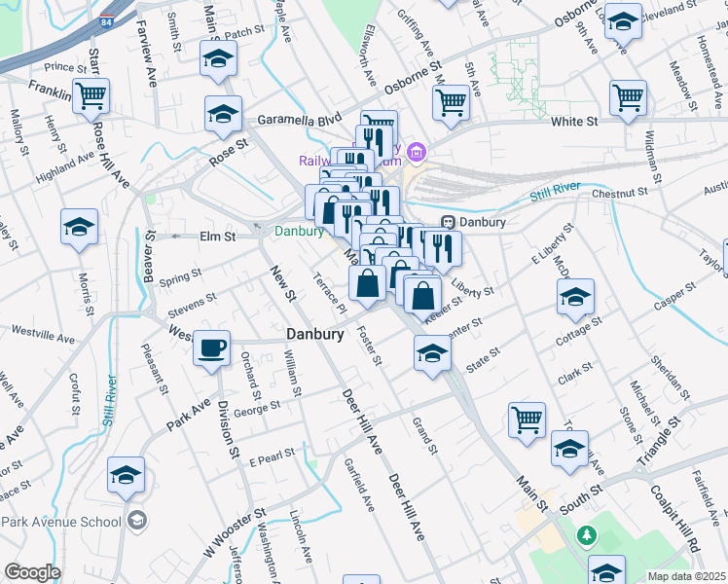
Task: Click the school marker near Cleveland St
Action: [623, 24]
